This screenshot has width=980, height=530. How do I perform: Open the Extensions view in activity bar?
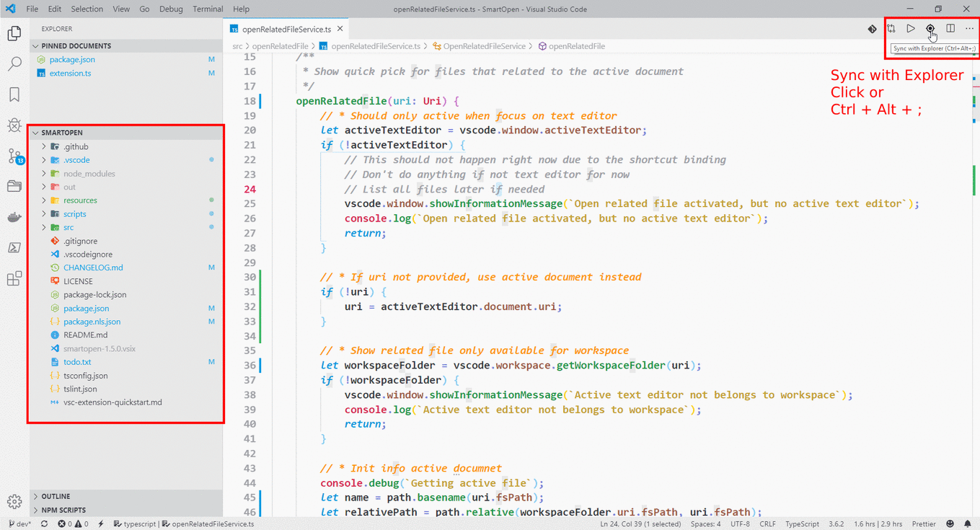pos(14,279)
